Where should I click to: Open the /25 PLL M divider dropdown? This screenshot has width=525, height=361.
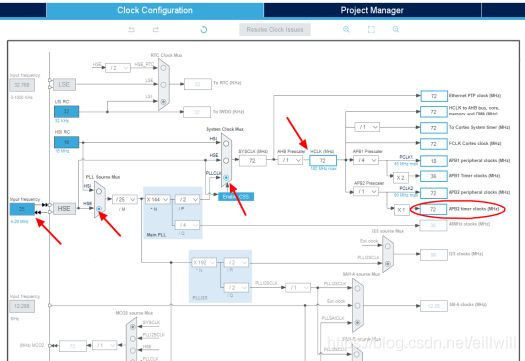[x=125, y=199]
